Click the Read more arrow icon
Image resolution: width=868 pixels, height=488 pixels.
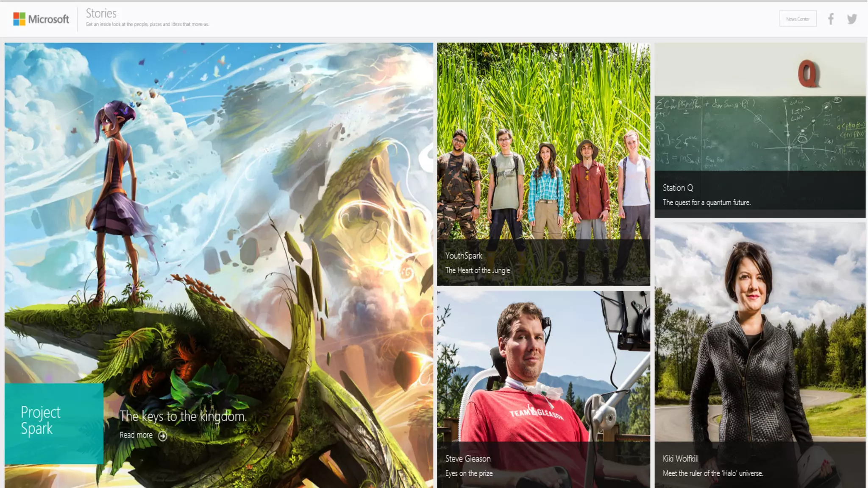(x=162, y=435)
